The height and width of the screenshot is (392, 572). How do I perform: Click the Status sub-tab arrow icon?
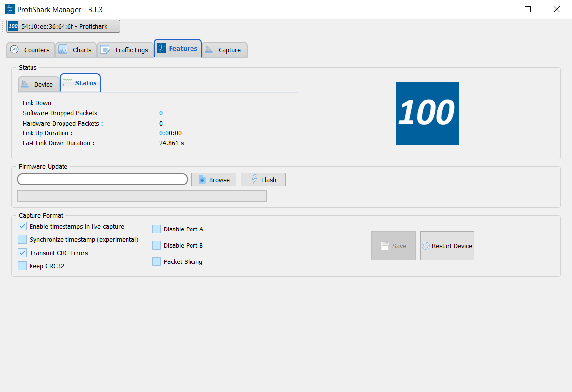pos(67,83)
